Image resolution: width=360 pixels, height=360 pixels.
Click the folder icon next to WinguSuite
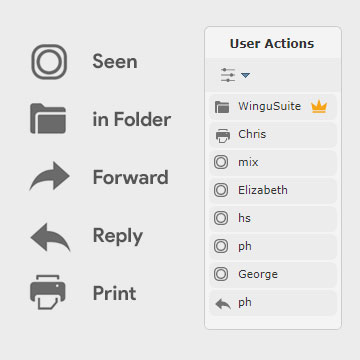point(222,107)
